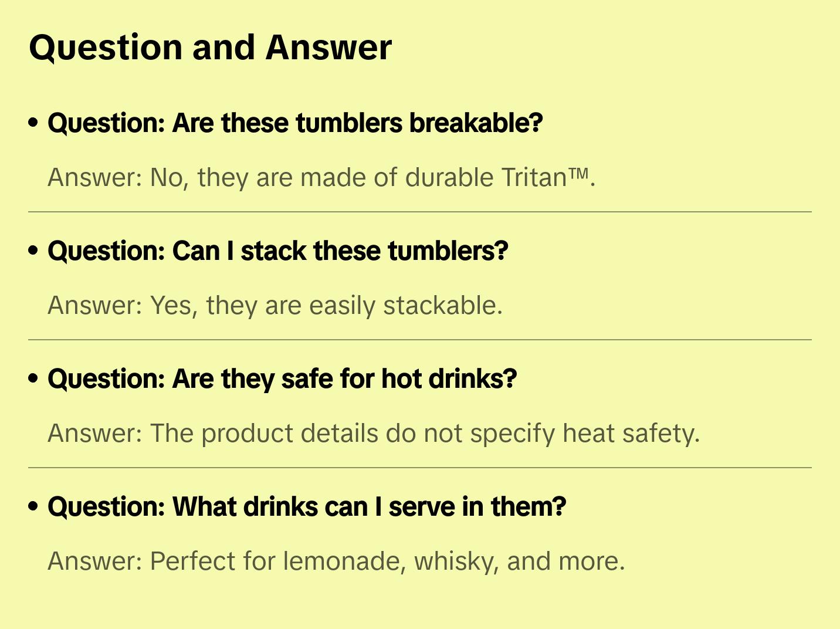Expand the 'Are they safe for hot drinks?' question
The height and width of the screenshot is (629, 840).
282,379
